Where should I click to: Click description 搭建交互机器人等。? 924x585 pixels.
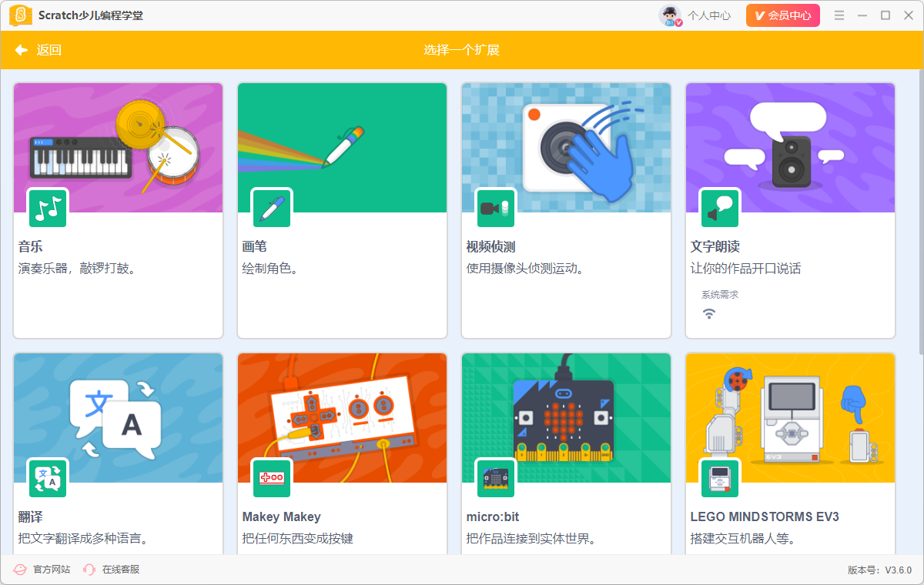[743, 539]
